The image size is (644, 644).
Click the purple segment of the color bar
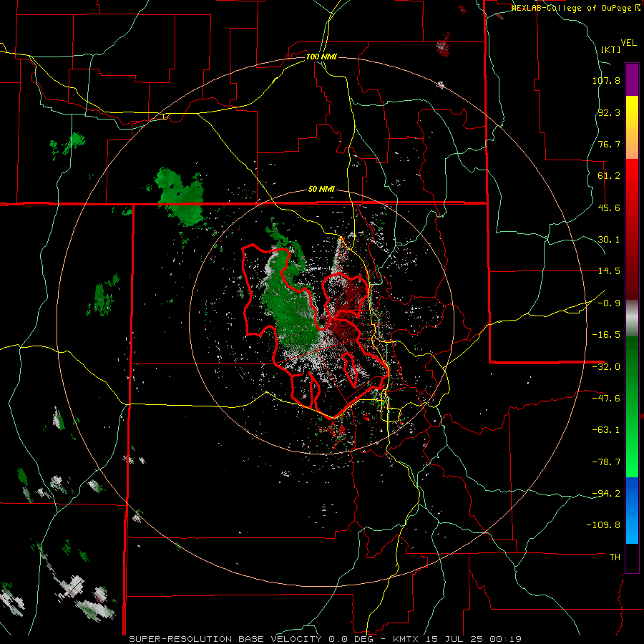[x=632, y=79]
